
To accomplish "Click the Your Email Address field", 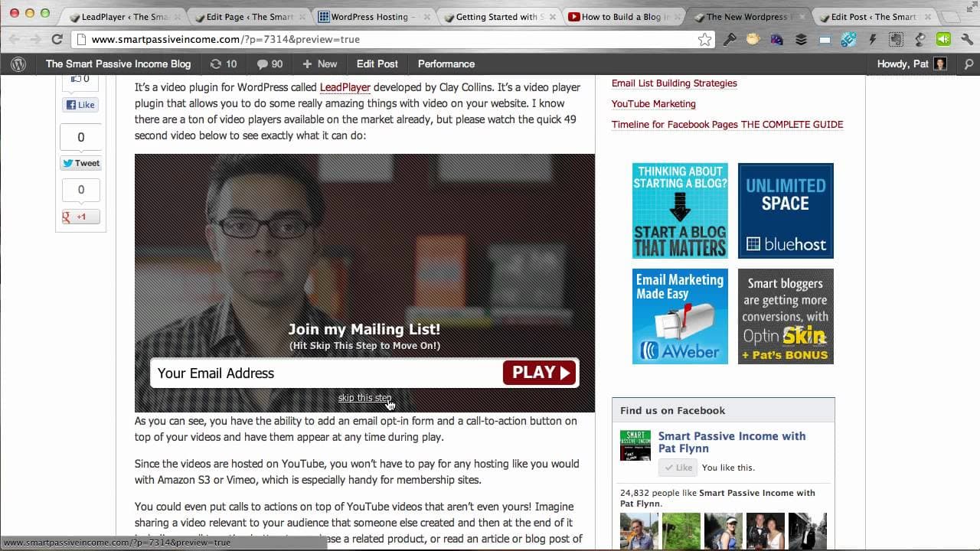I will click(325, 373).
